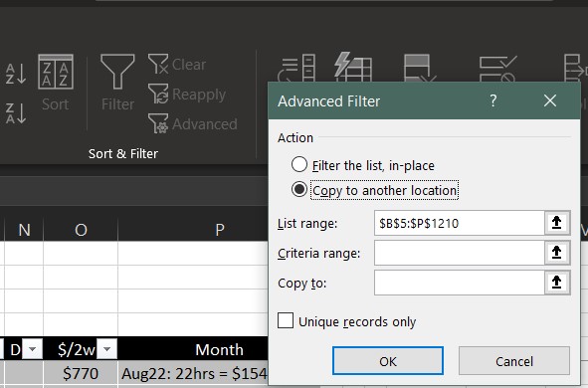This screenshot has height=388, width=588.
Task: Click into the Copy to field
Action: point(459,283)
